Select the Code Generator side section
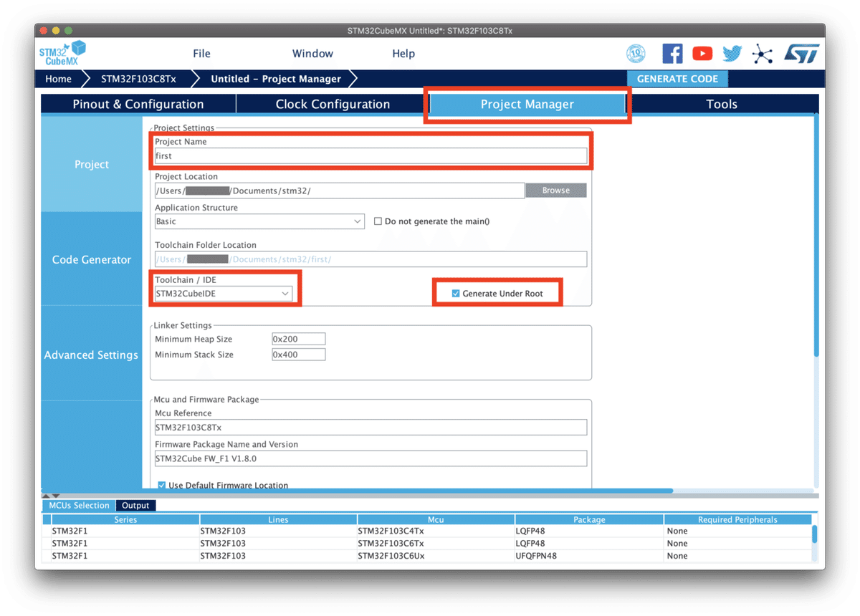Image resolution: width=860 pixels, height=616 pixels. [92, 259]
